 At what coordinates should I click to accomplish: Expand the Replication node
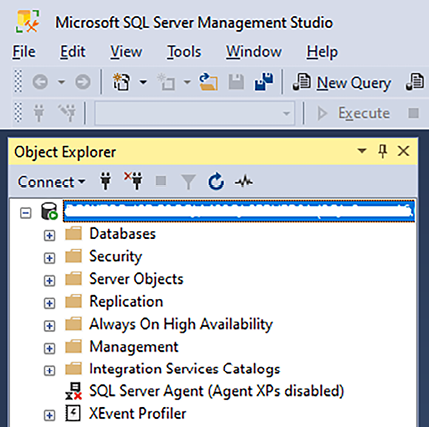pos(49,303)
